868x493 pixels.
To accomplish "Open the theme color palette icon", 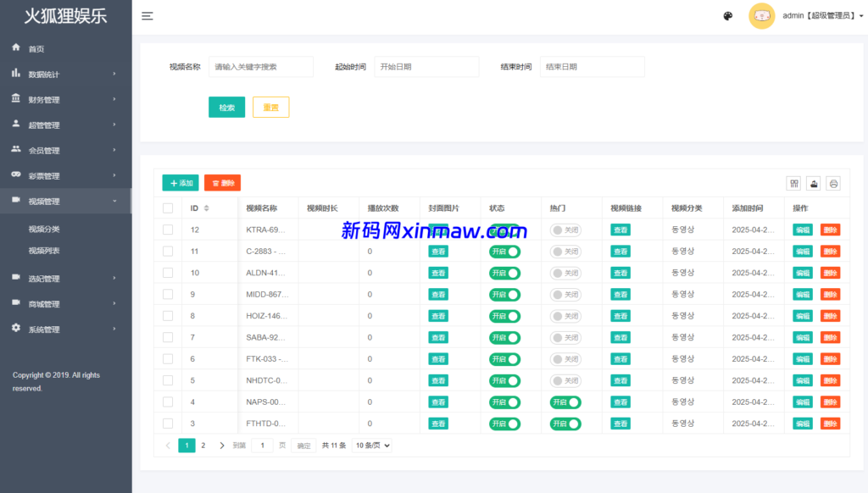I will point(728,16).
